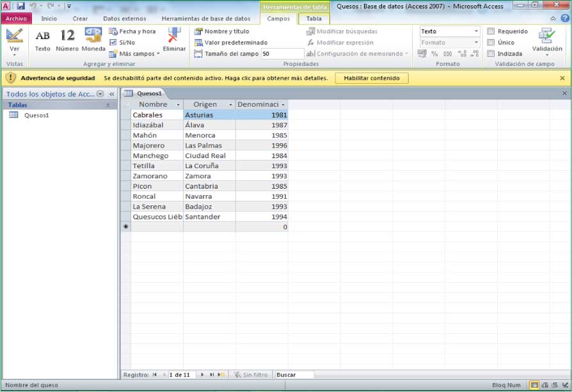
Task: Open the Datos externos tab
Action: (124, 19)
